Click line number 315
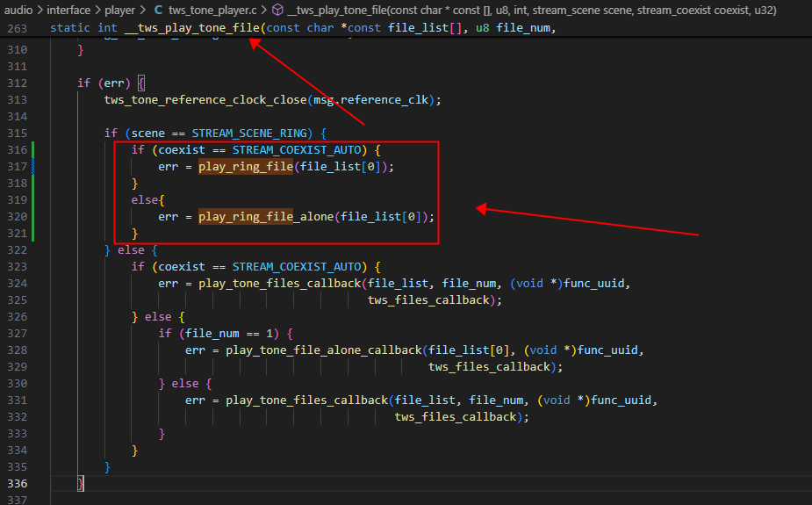 click(17, 133)
